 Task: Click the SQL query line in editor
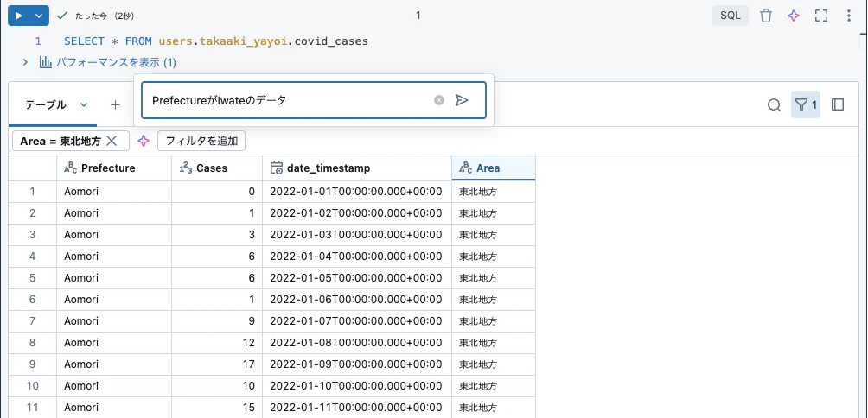pos(216,41)
